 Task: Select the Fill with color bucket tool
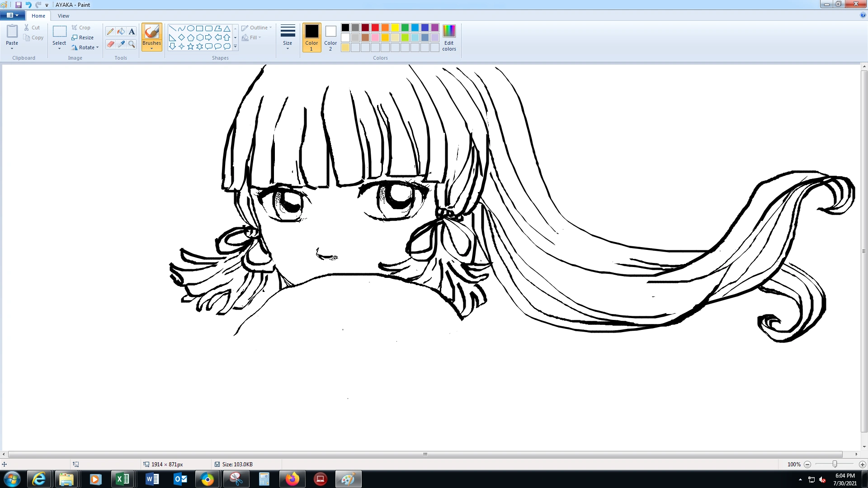(x=121, y=31)
